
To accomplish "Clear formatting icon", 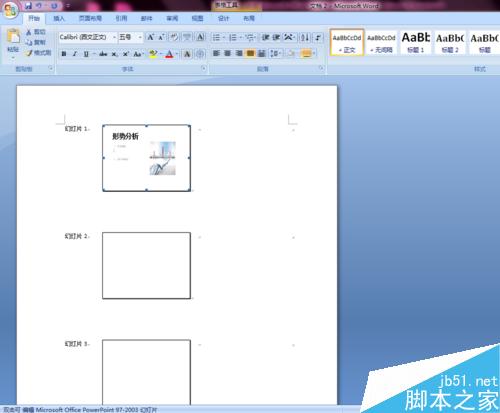I will pos(174,37).
